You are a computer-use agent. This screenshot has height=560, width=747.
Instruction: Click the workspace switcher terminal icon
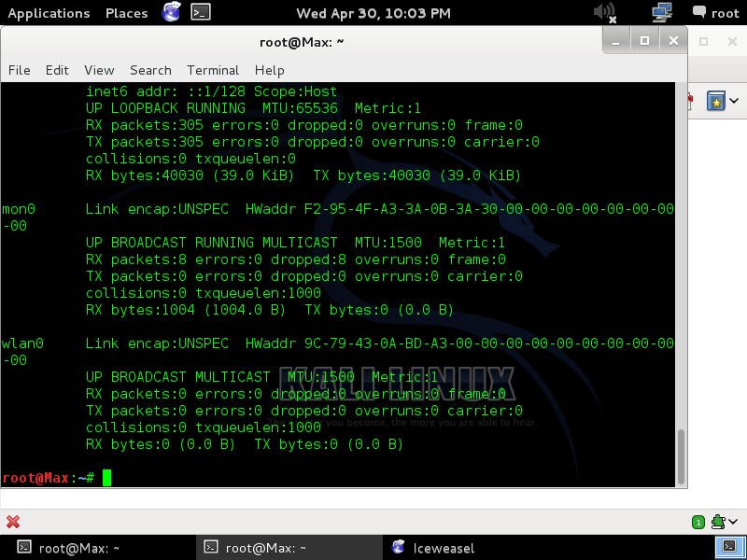coord(729,547)
